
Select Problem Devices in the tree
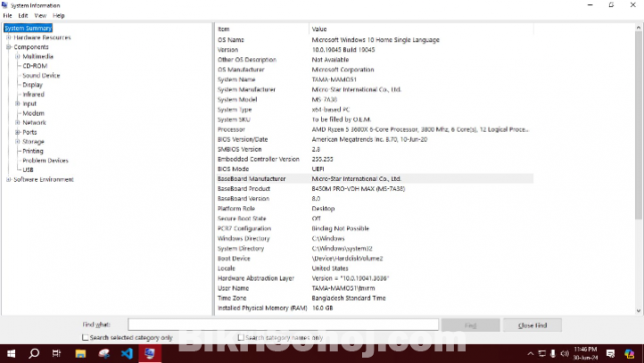pyautogui.click(x=45, y=161)
